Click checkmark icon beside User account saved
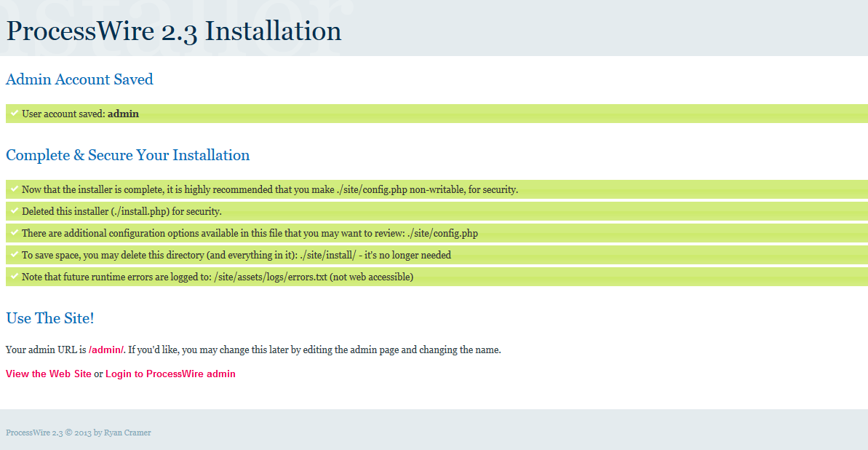The width and height of the screenshot is (868, 450). point(14,113)
